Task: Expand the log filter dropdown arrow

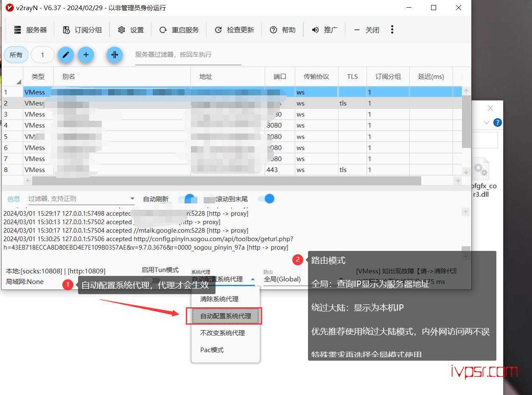Action: [x=132, y=198]
